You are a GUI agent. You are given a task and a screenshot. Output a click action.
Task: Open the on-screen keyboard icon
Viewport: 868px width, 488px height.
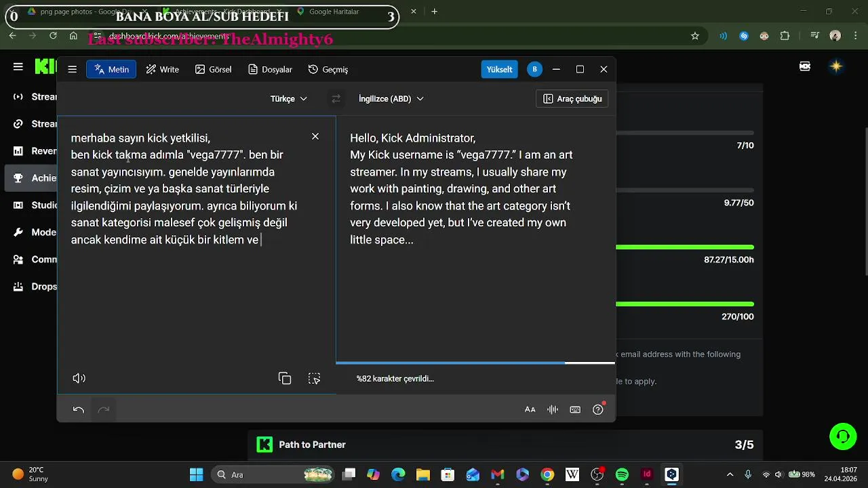click(575, 409)
